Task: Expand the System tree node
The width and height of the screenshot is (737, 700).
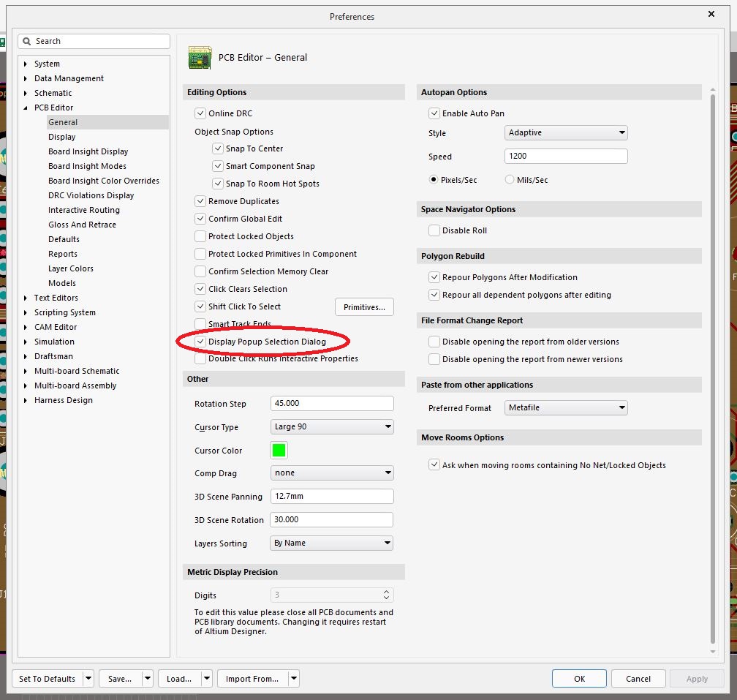Action: coord(26,64)
